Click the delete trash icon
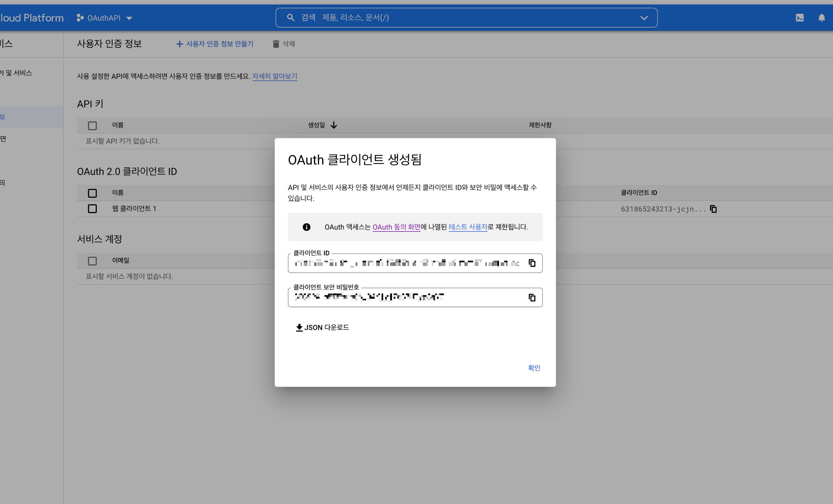 [x=276, y=44]
